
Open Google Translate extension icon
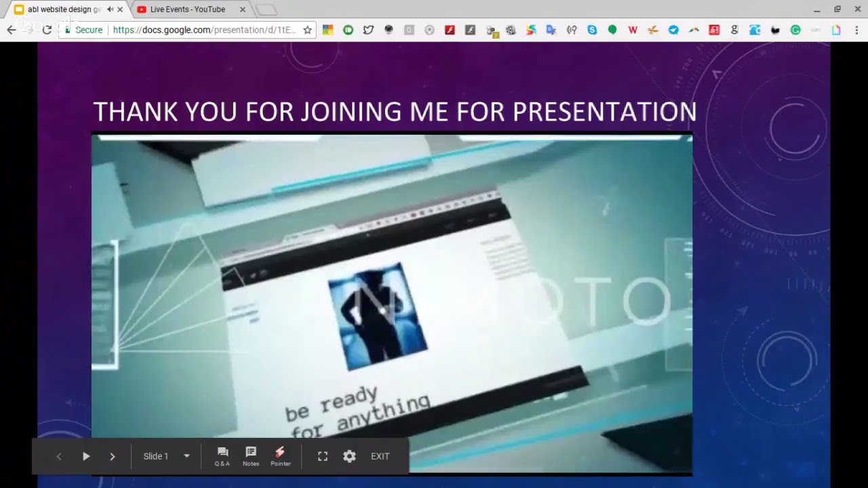551,30
